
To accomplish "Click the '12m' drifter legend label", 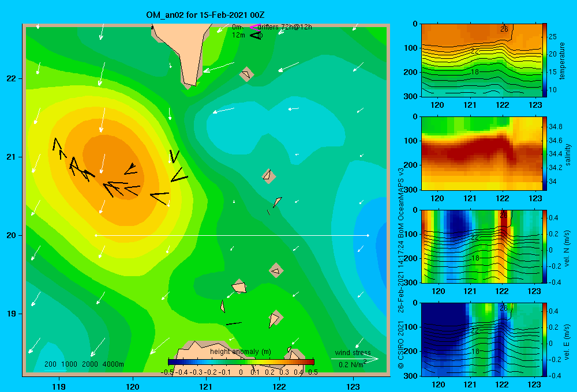I will pos(238,35).
